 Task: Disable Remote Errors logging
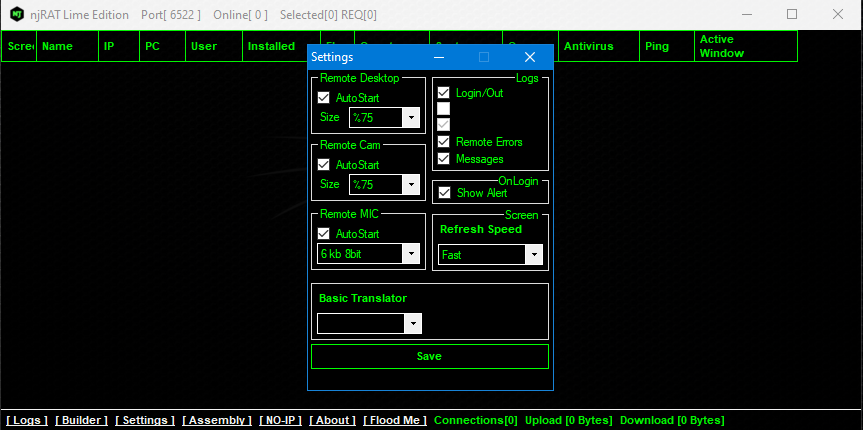[444, 142]
